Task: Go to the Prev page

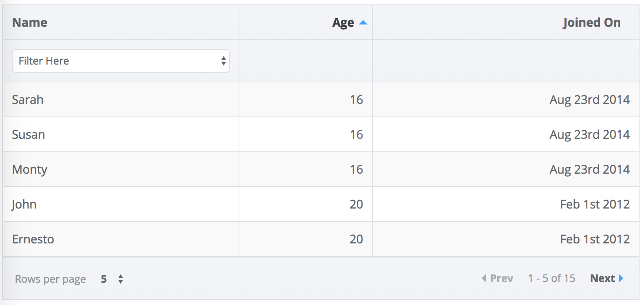Action: pos(501,278)
